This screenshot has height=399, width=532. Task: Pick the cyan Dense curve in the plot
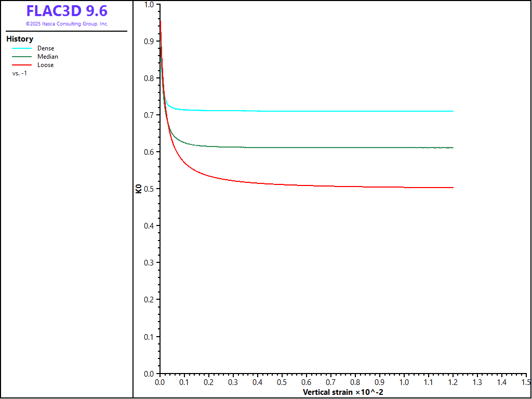(x=312, y=111)
